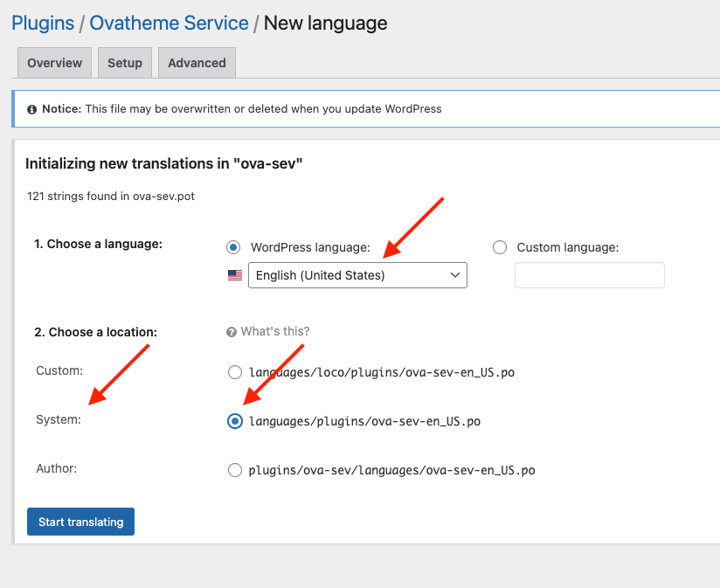The width and height of the screenshot is (720, 588).
Task: Switch to the Overview tab
Action: (x=55, y=62)
